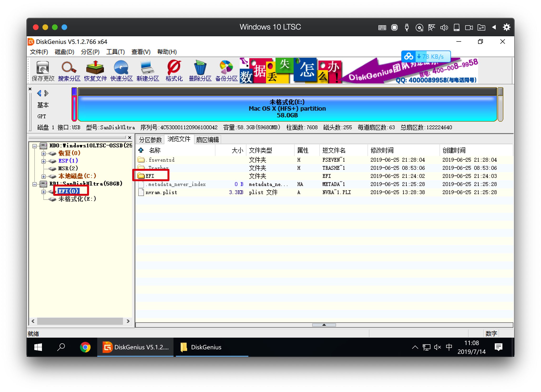Click the VM sound speaker icon
This screenshot has height=392, width=541.
(444, 28)
